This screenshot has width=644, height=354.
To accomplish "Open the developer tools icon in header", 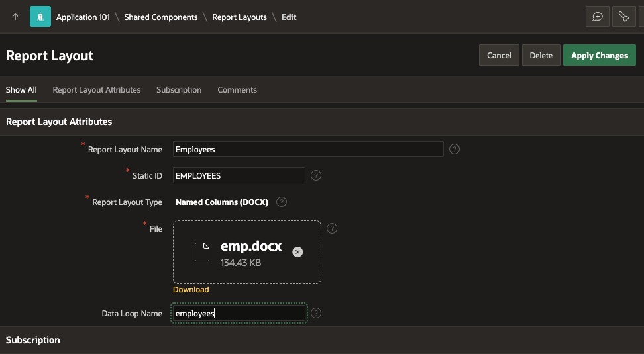I will coord(624,17).
